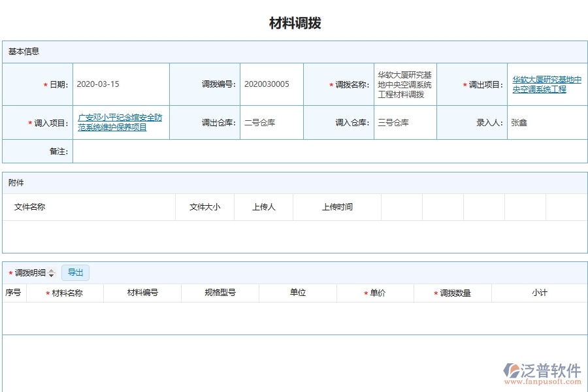Click the 上传时间 header in attachments

tap(338, 207)
